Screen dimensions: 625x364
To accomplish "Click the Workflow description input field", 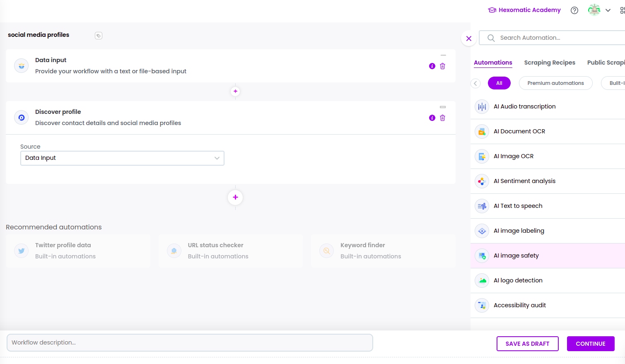I will [x=190, y=342].
